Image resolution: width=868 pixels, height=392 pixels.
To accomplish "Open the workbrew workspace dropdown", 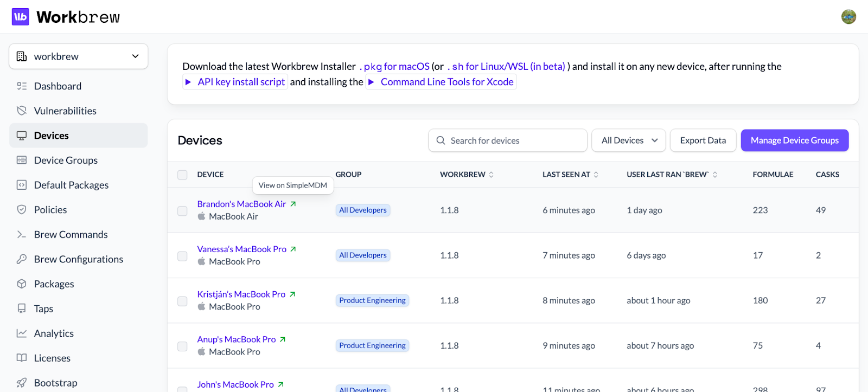I will click(x=79, y=56).
